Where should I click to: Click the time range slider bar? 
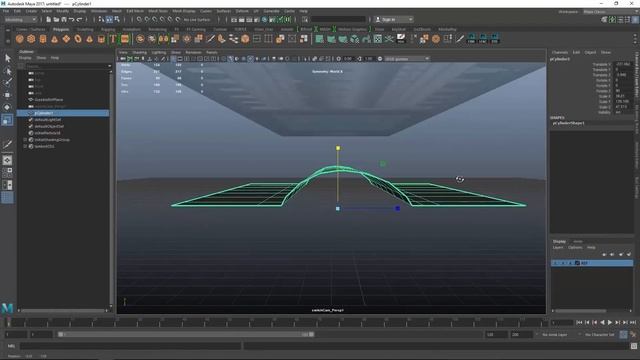pyautogui.click(x=186, y=334)
